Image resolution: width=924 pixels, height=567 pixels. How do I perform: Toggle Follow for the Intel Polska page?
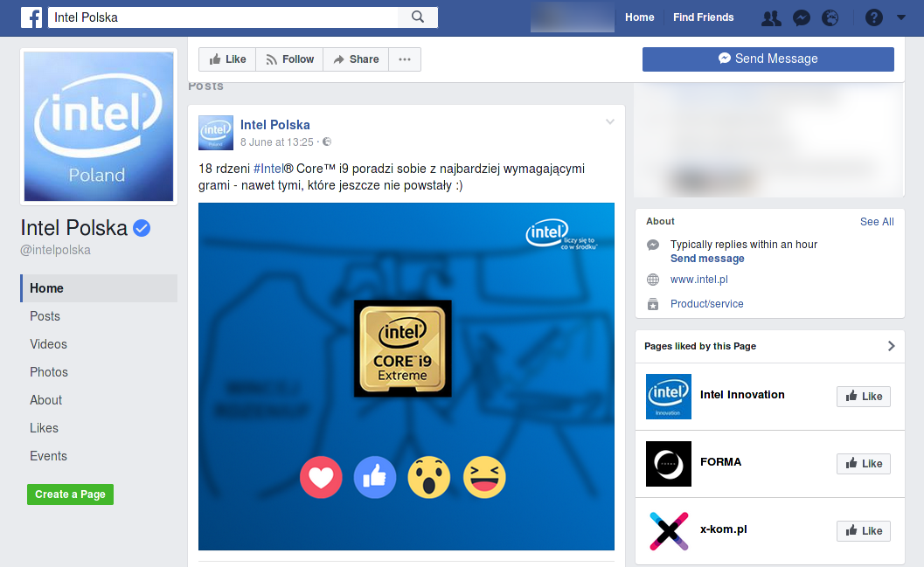(x=289, y=59)
